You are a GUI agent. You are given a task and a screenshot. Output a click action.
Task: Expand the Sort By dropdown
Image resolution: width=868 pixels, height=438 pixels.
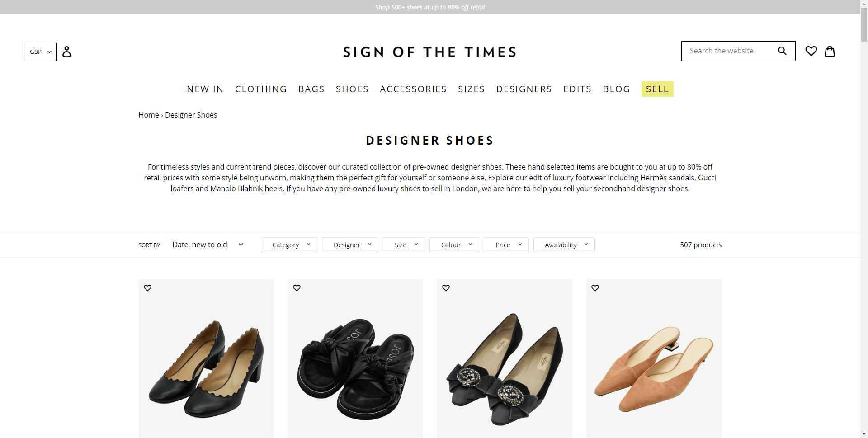208,245
